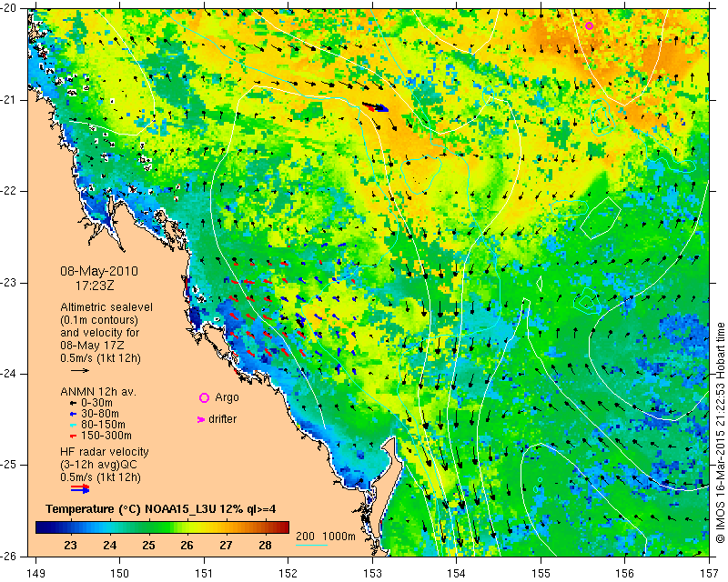Click the green colorbar segment above label 25
Viewport: 728px width, 582px height.
pyautogui.click(x=148, y=527)
